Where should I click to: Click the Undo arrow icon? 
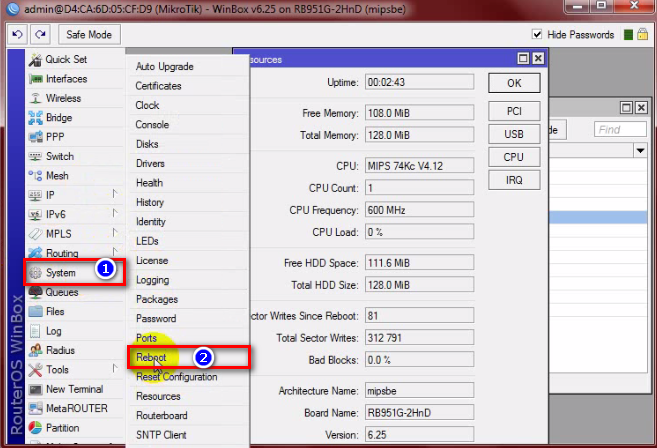[x=18, y=34]
